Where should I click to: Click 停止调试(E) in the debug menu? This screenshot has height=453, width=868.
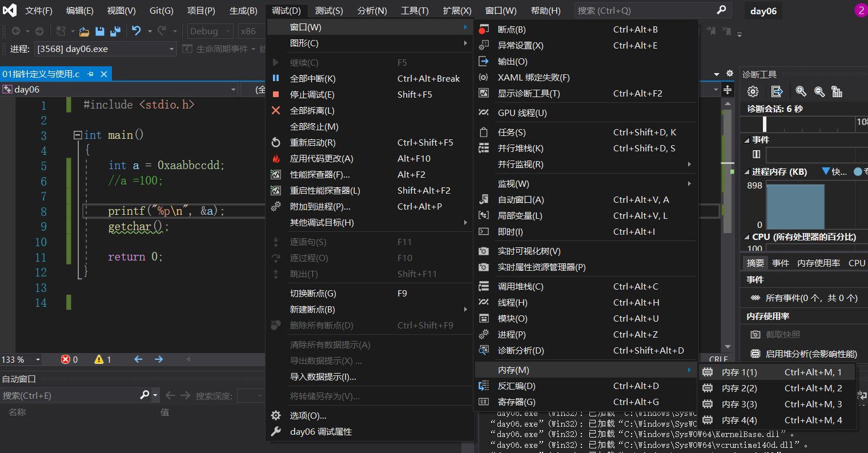(312, 95)
